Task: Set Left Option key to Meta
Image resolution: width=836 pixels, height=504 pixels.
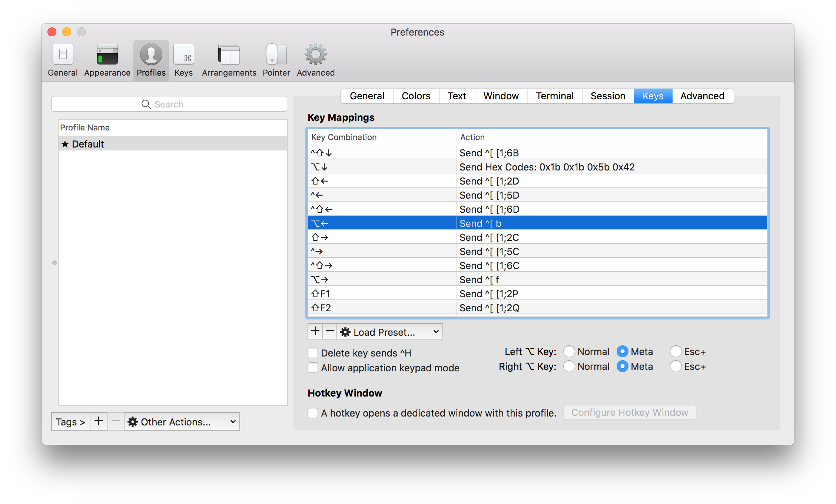Action: pos(623,351)
